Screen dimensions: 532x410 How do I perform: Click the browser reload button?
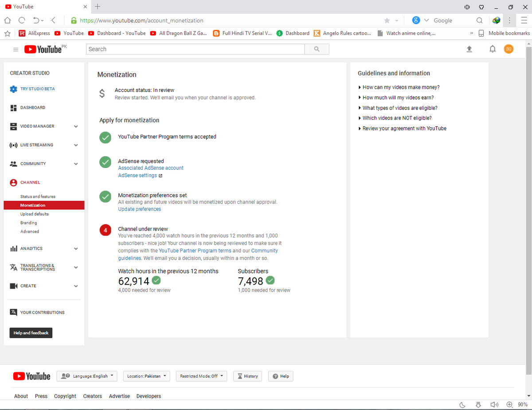[x=22, y=20]
